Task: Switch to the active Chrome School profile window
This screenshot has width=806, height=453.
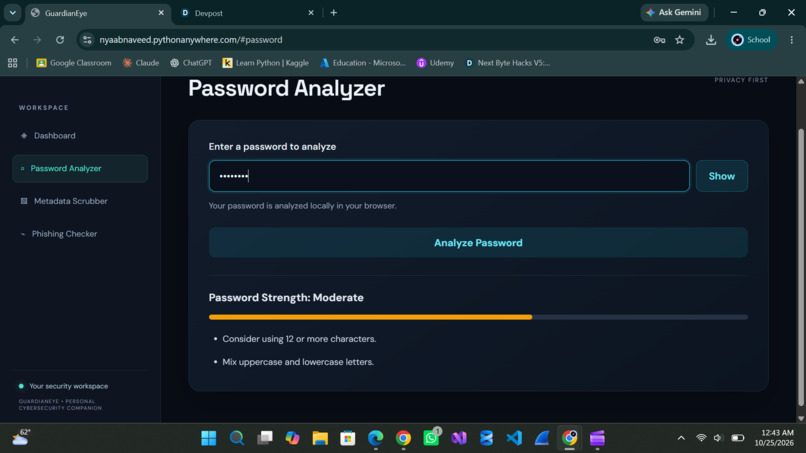Action: [x=570, y=438]
